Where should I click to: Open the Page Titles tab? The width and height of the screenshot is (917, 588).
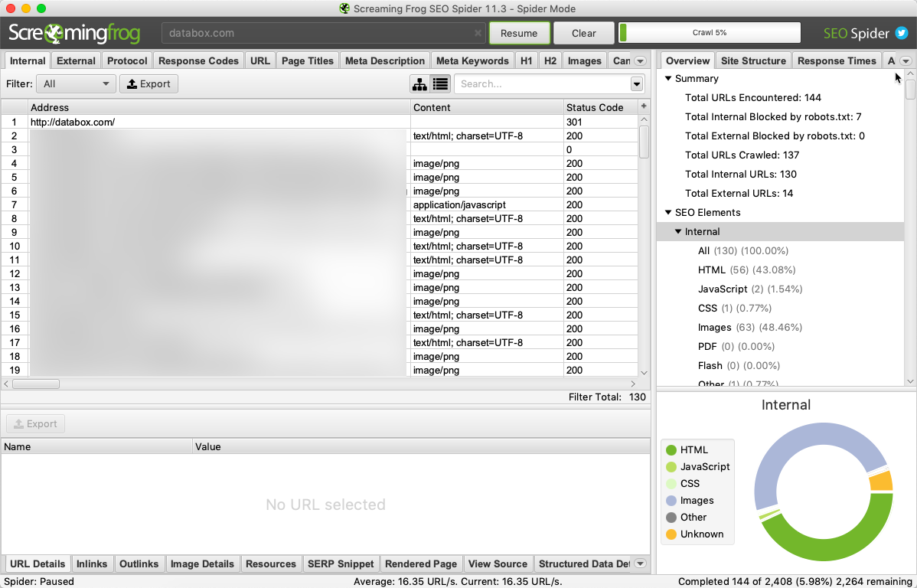(307, 60)
